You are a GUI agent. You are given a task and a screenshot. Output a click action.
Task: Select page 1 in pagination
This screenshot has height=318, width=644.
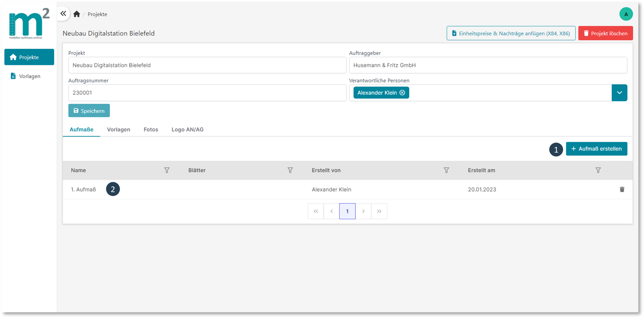click(347, 211)
